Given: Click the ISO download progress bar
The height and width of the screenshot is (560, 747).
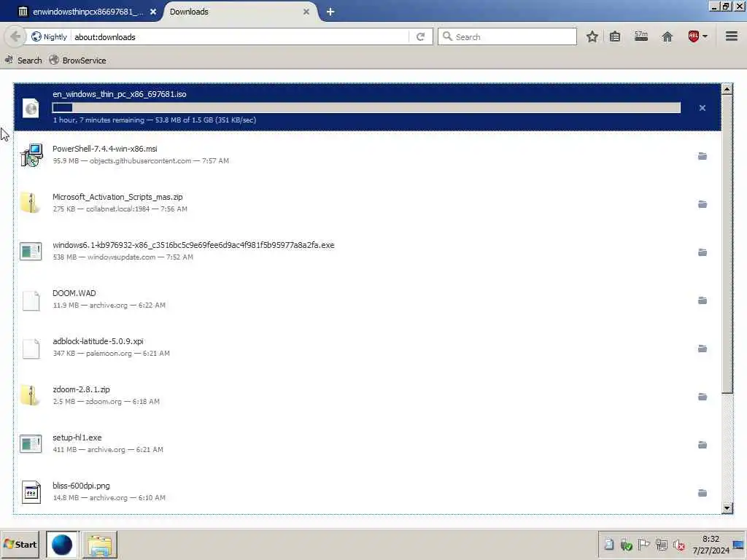Looking at the screenshot, I should [366, 108].
